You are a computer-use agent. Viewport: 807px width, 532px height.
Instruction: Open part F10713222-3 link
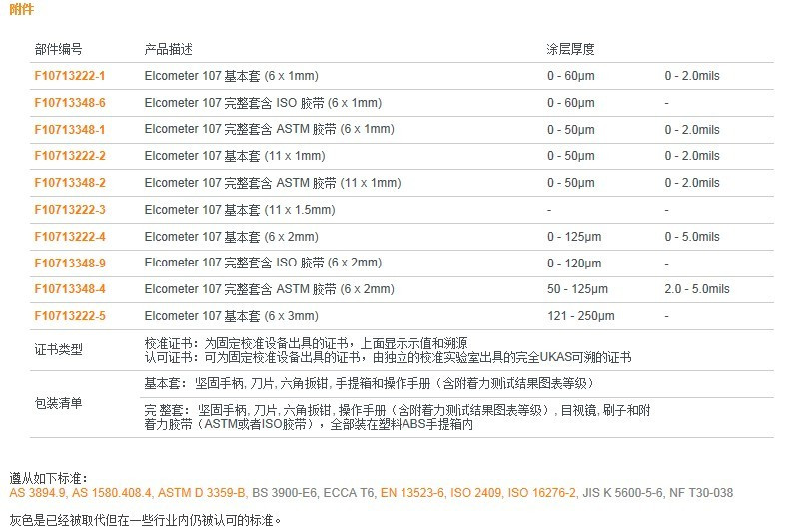pyautogui.click(x=69, y=210)
